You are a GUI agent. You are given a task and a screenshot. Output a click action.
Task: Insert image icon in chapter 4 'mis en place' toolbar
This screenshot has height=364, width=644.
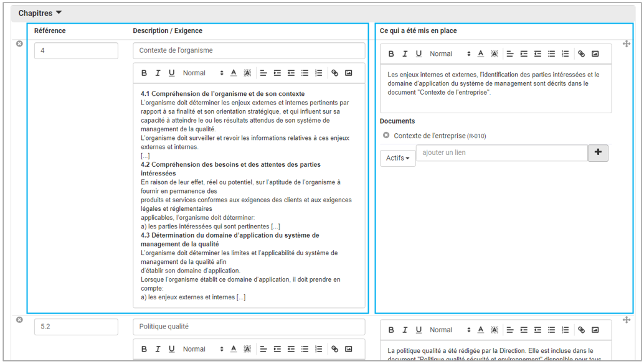[595, 54]
